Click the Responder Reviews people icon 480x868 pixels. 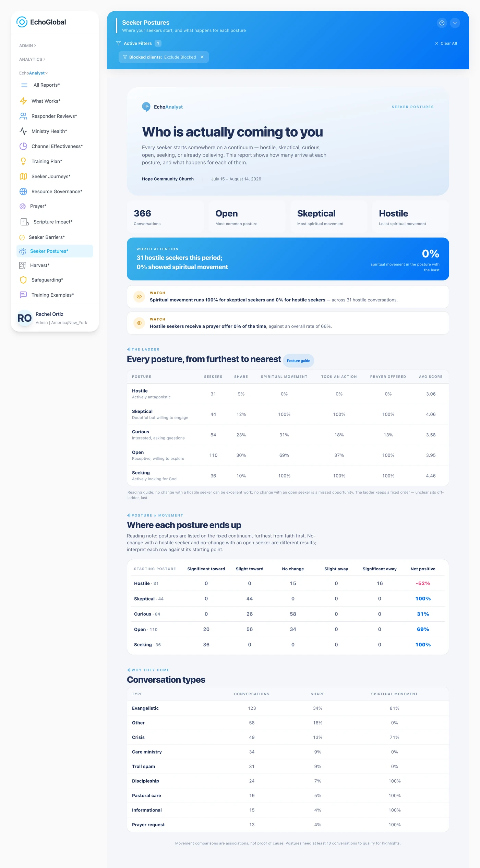(x=23, y=116)
